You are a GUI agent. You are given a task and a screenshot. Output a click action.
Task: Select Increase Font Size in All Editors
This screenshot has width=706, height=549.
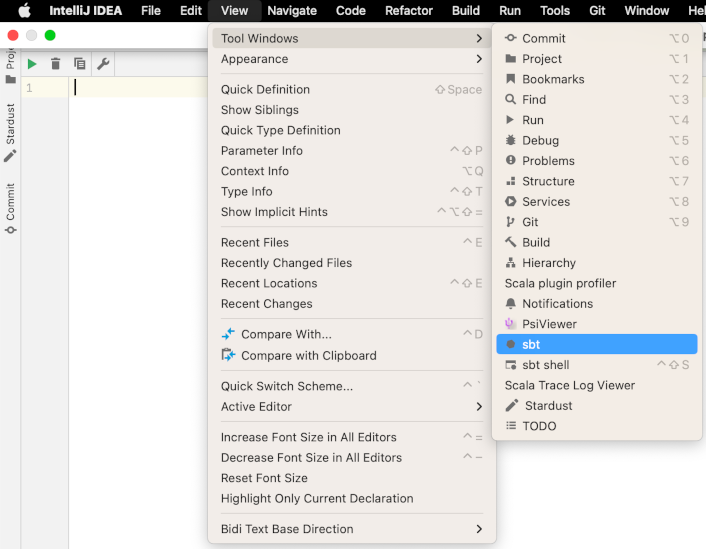point(308,437)
